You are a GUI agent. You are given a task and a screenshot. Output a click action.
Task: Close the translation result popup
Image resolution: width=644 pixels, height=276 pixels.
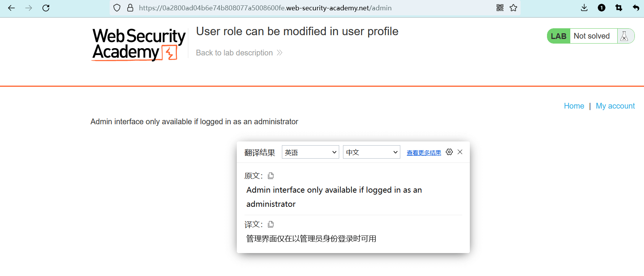[x=460, y=152]
